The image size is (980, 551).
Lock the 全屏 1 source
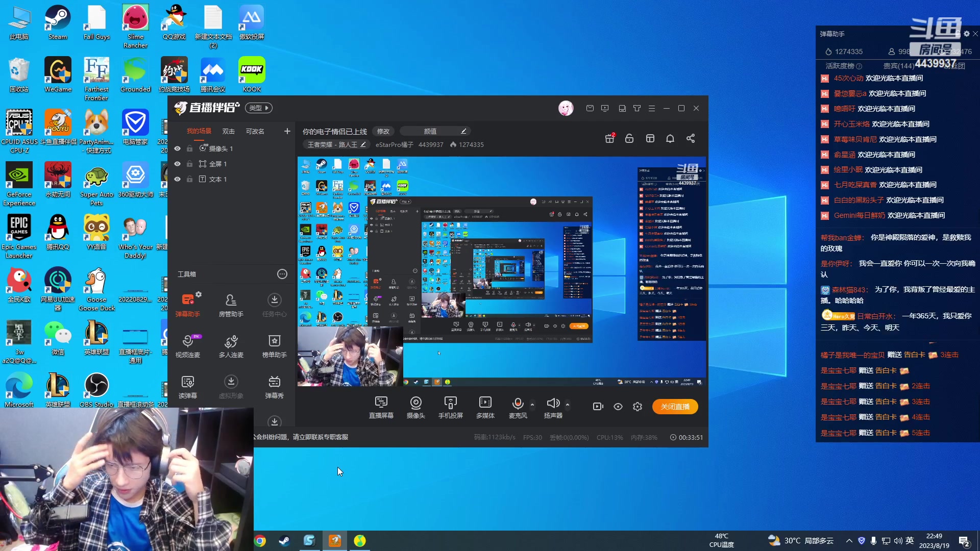point(189,164)
